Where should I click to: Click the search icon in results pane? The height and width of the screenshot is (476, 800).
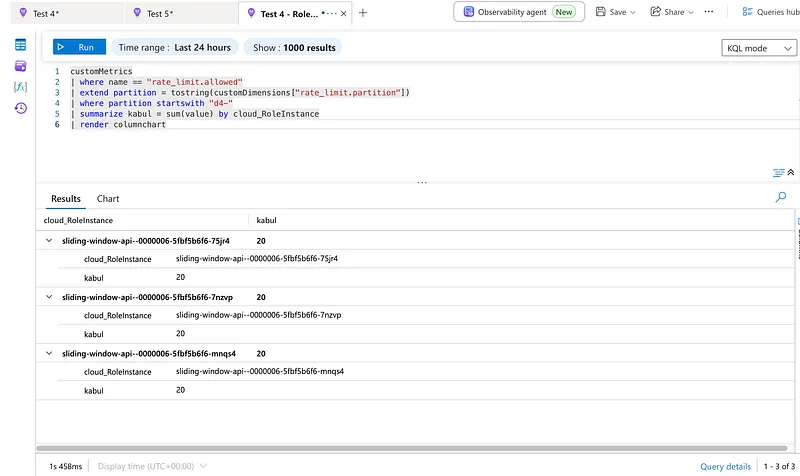point(781,197)
